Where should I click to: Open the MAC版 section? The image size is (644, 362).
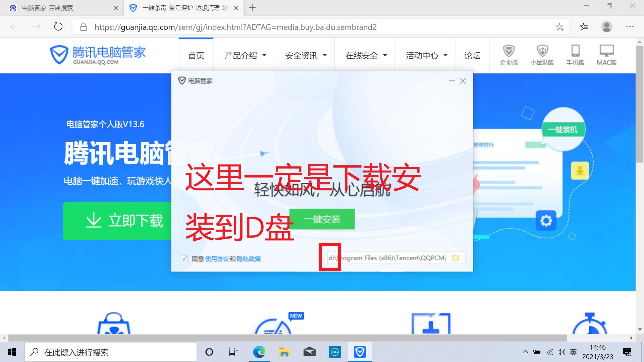click(606, 55)
